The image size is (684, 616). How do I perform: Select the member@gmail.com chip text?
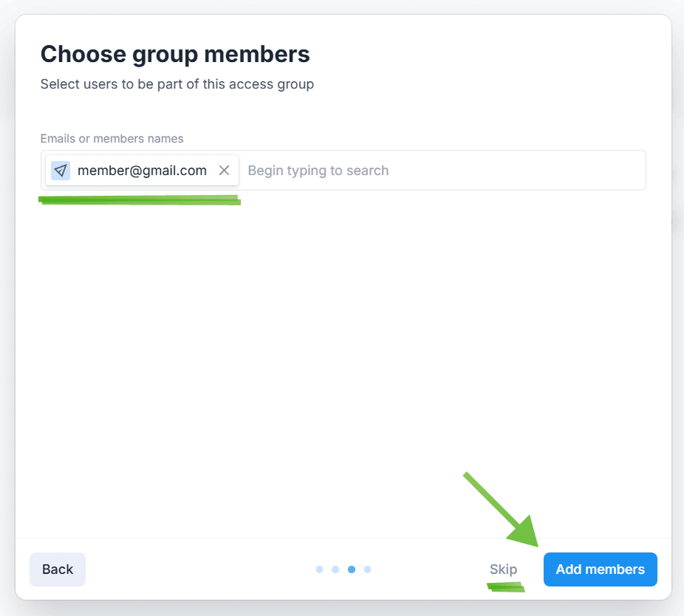(142, 171)
